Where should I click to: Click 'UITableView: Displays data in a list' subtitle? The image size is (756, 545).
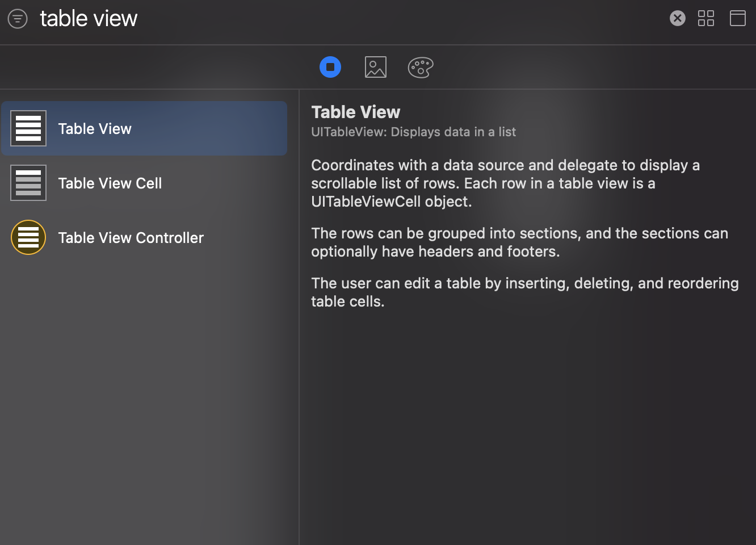[414, 132]
